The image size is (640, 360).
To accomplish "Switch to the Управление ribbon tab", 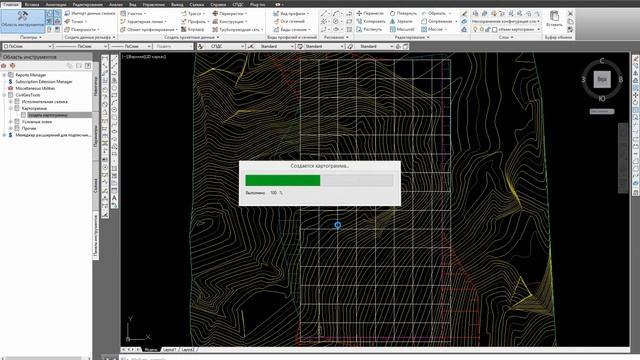I will 153,4.
